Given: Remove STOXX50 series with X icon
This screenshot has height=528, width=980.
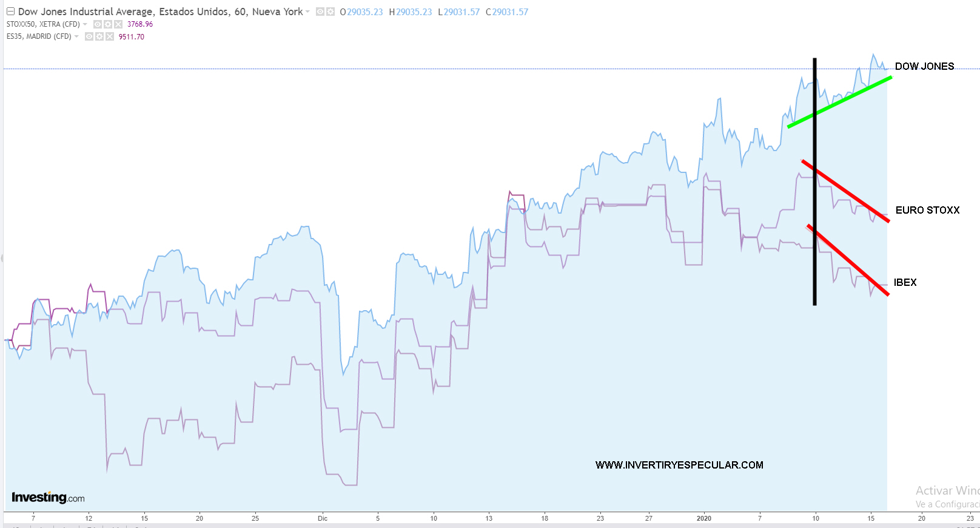Looking at the screenshot, I should (118, 24).
